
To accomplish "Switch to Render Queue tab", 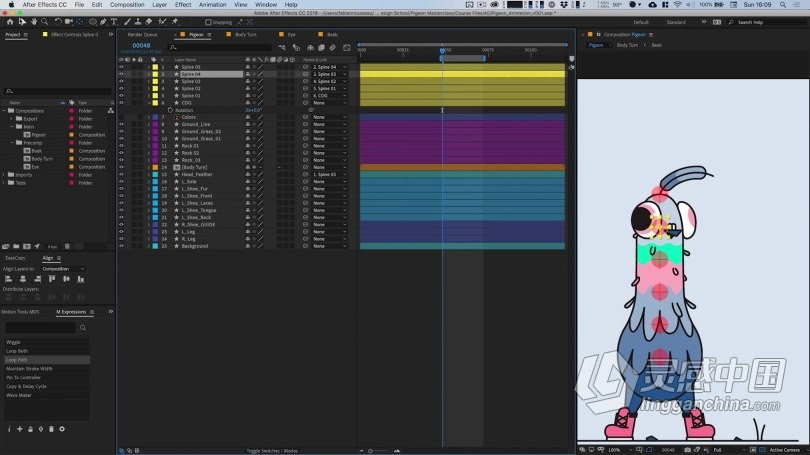I will (x=142, y=35).
